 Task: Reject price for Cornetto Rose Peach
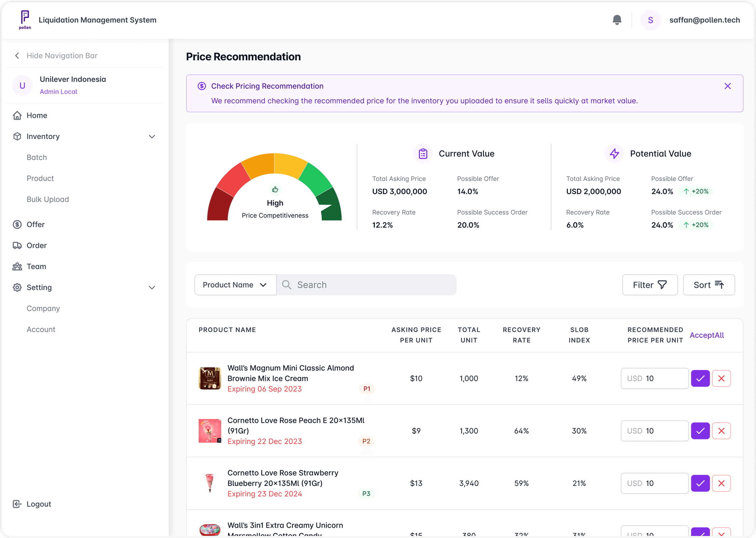coord(721,431)
